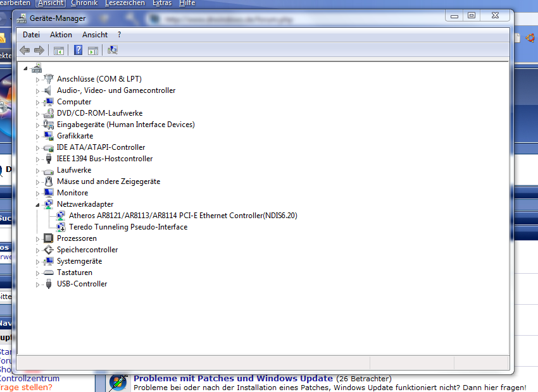Image resolution: width=538 pixels, height=392 pixels.
Task: Click the scan for hardware changes icon
Action: 113,51
